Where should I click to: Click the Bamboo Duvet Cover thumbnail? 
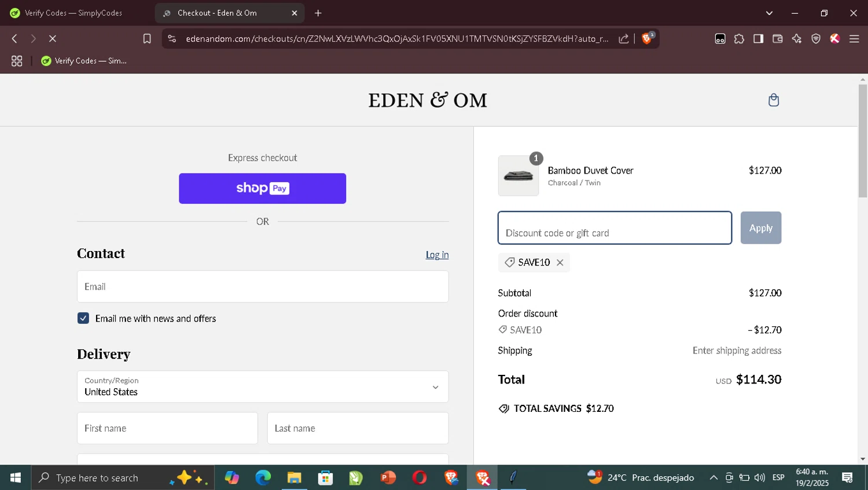[x=518, y=176]
